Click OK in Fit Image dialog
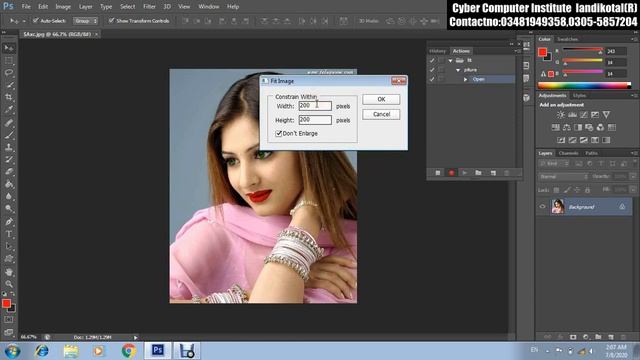Image resolution: width=640 pixels, height=360 pixels. click(381, 99)
